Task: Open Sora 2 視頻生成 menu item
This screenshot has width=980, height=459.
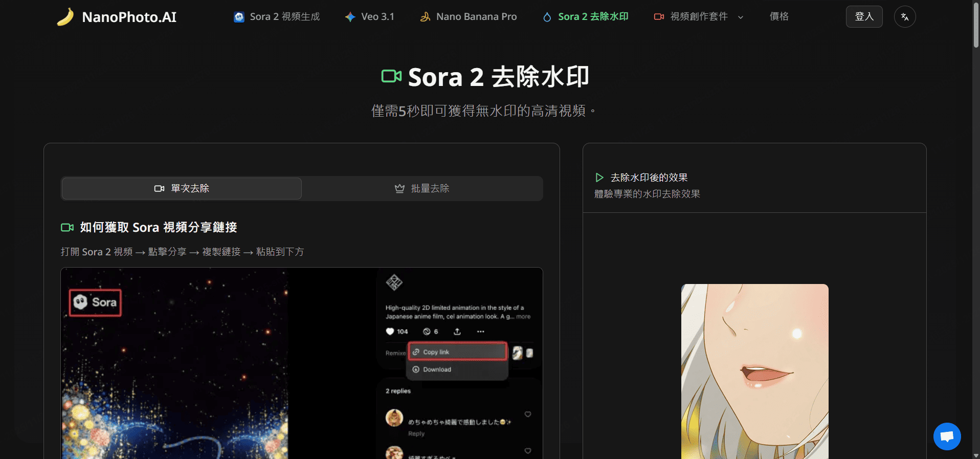Action: [277, 17]
